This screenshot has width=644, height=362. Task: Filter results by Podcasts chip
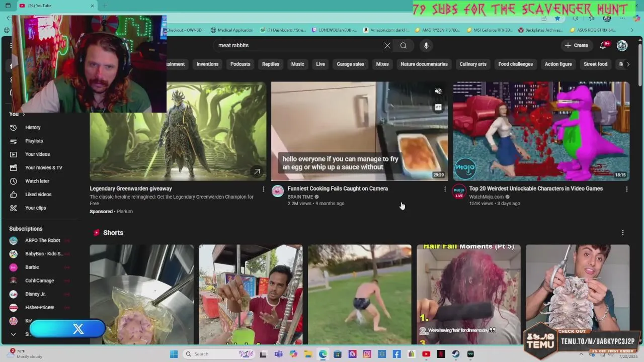tap(240, 64)
